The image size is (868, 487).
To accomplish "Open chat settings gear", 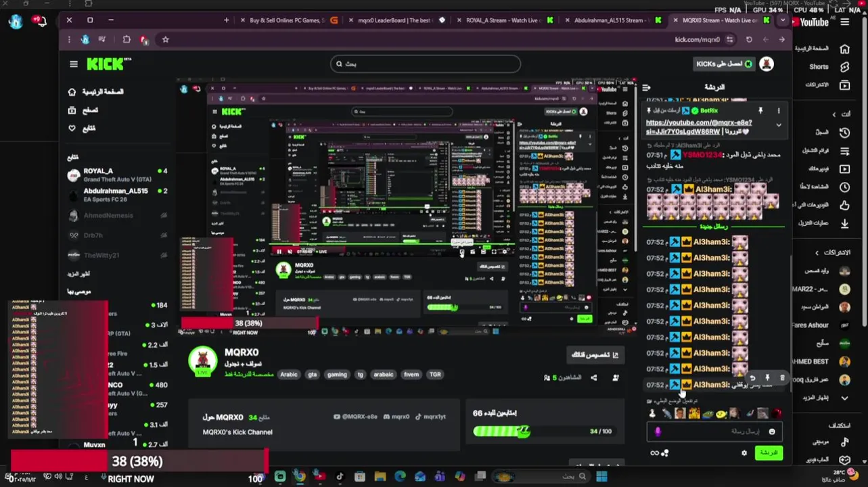I will (744, 453).
